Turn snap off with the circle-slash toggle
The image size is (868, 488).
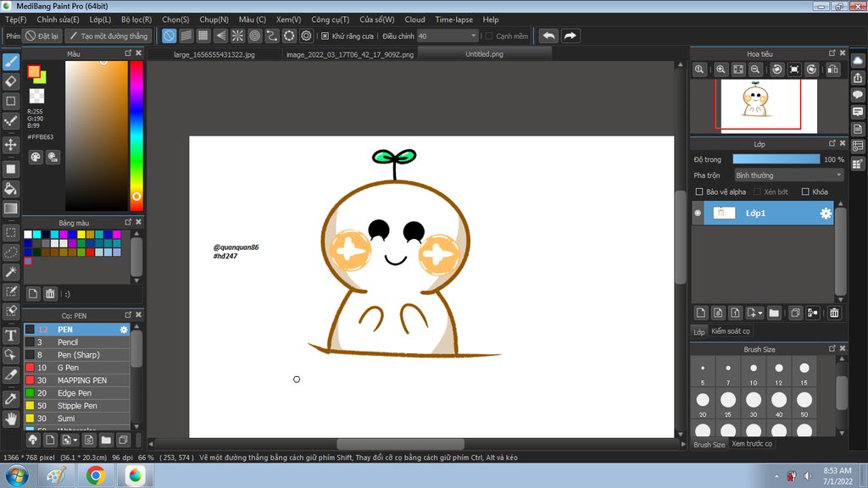pos(169,36)
